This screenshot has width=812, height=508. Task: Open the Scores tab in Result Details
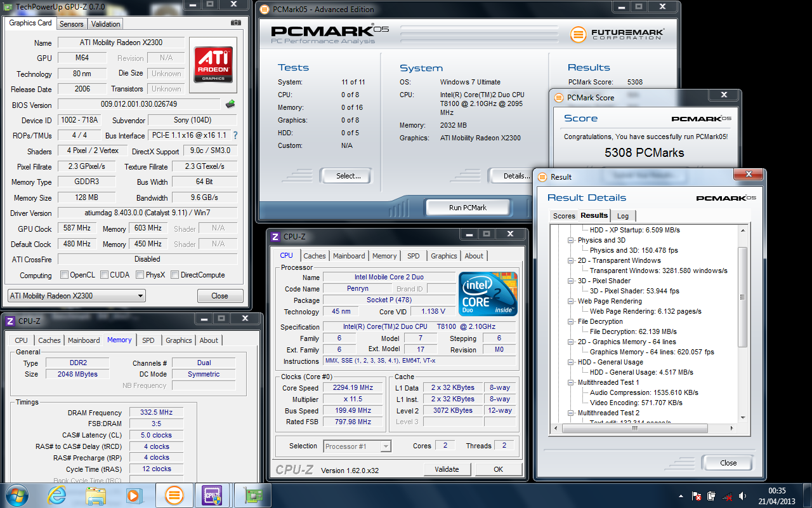[x=563, y=216]
